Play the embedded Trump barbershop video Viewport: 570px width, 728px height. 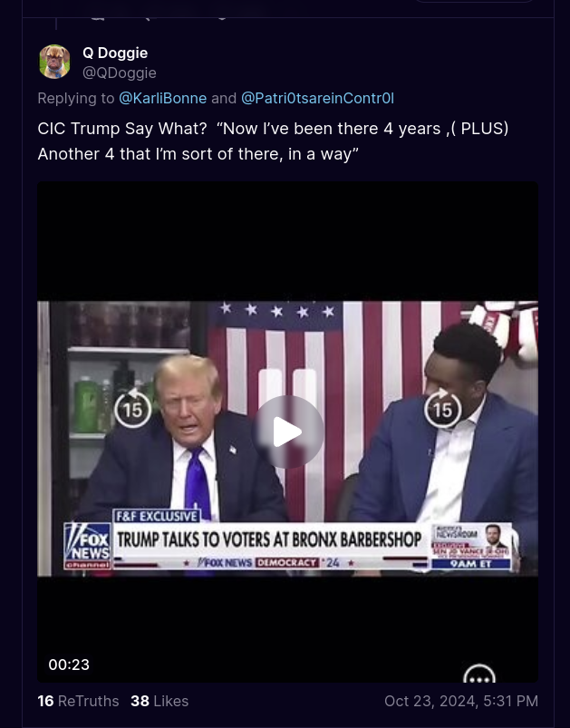pyautogui.click(x=288, y=432)
